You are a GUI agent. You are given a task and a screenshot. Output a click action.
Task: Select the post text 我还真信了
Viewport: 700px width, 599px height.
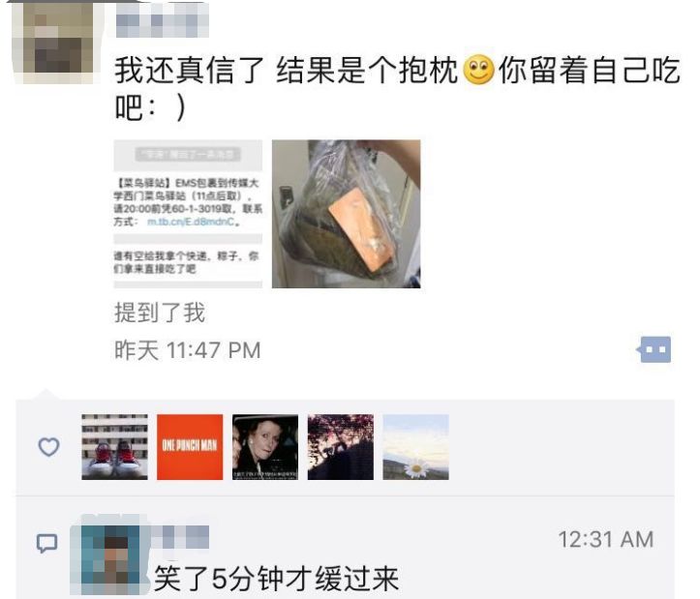tap(190, 71)
